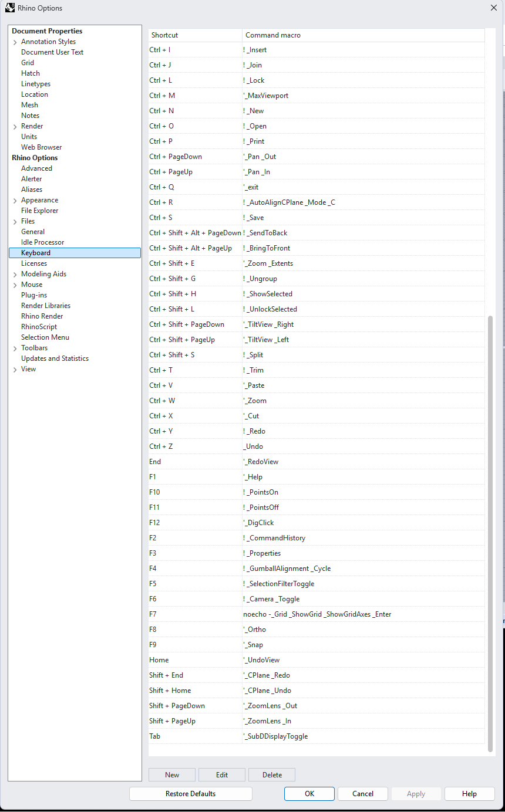Open the Licenses options page
The height and width of the screenshot is (812, 505).
34,263
